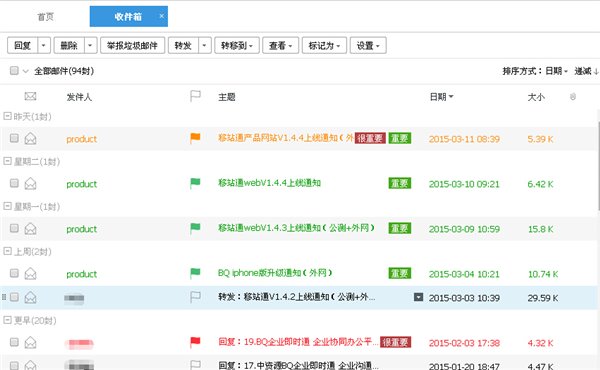The height and width of the screenshot is (370, 600).
Task: Open the email 移站通webV1.4.4上线通知
Action: point(269,183)
